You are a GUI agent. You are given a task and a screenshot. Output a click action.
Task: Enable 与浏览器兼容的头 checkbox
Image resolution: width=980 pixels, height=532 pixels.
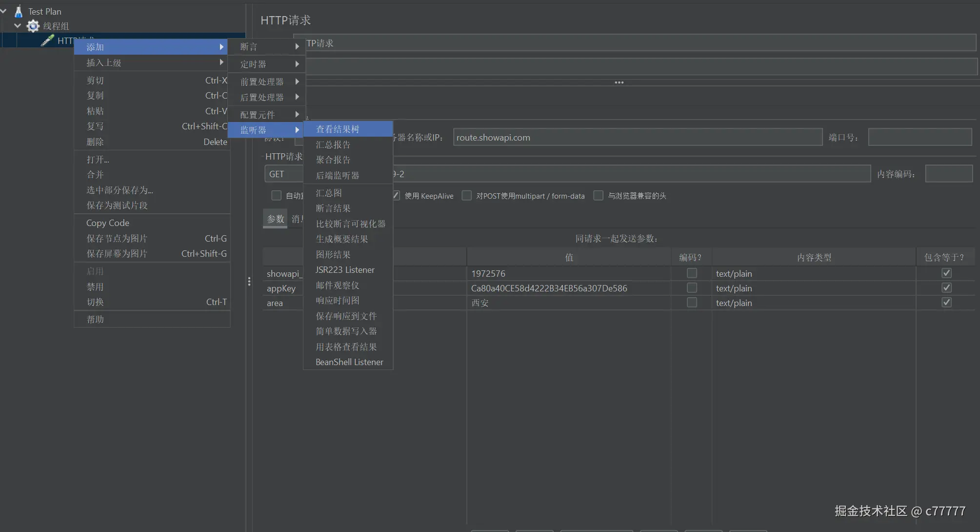598,196
